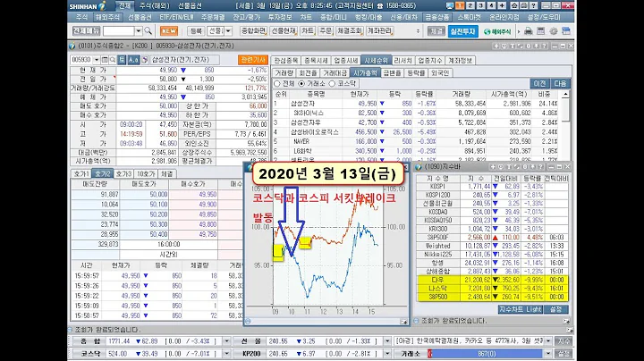Viewport: 644px width, 361px height.
Task: Click help icon in 지수바 window title bar
Action: coord(540,166)
